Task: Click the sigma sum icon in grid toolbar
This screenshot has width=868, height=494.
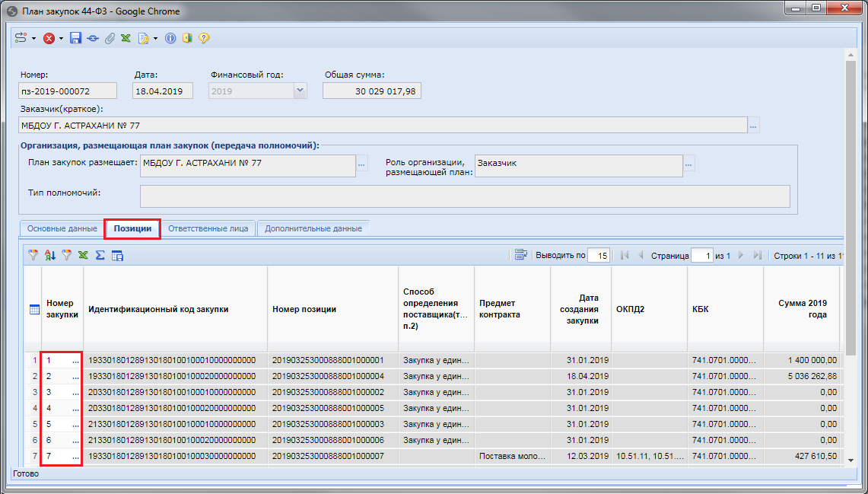Action: click(100, 256)
